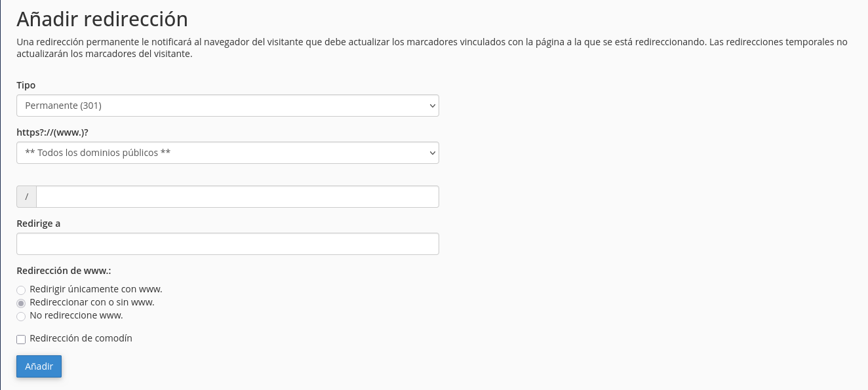The image size is (868, 390).
Task: Click the '/' prefix box before the path field
Action: pyautogui.click(x=26, y=197)
